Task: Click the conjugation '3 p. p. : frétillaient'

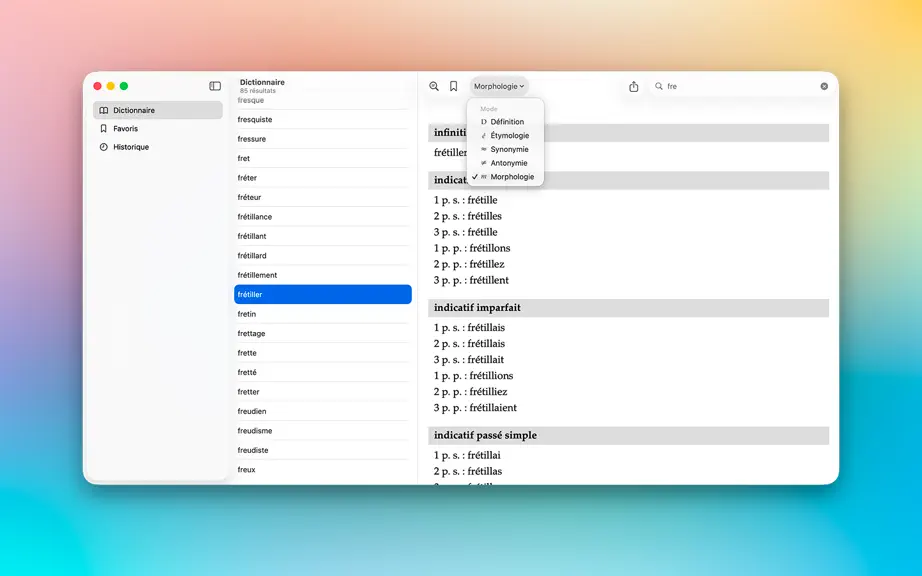Action: 475,408
